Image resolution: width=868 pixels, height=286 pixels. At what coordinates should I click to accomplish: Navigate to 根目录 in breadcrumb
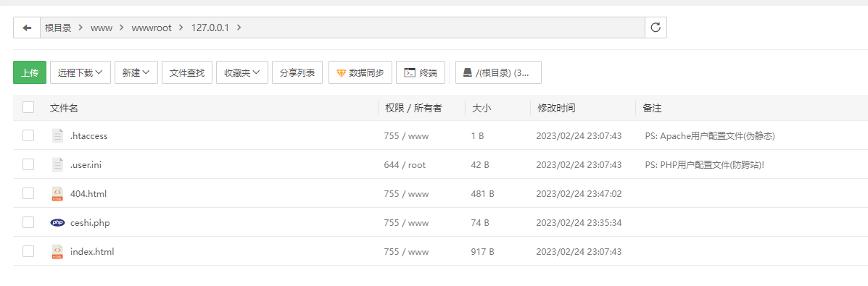(x=58, y=28)
